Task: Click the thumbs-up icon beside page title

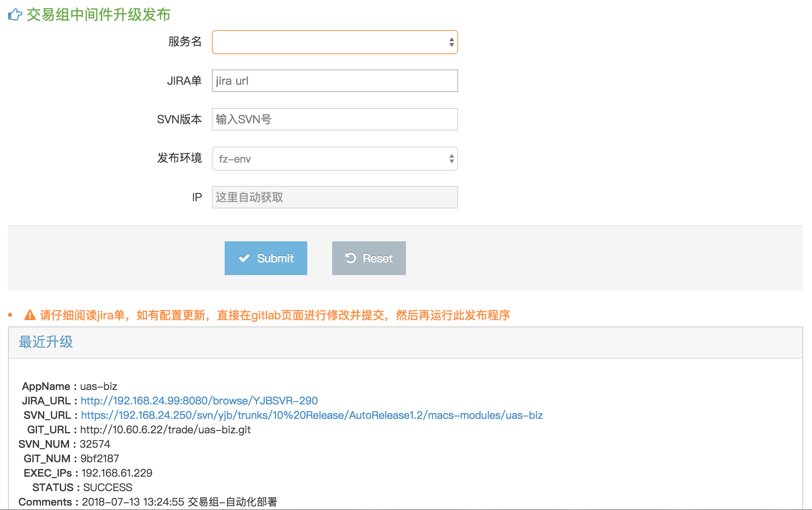Action: 15,15
